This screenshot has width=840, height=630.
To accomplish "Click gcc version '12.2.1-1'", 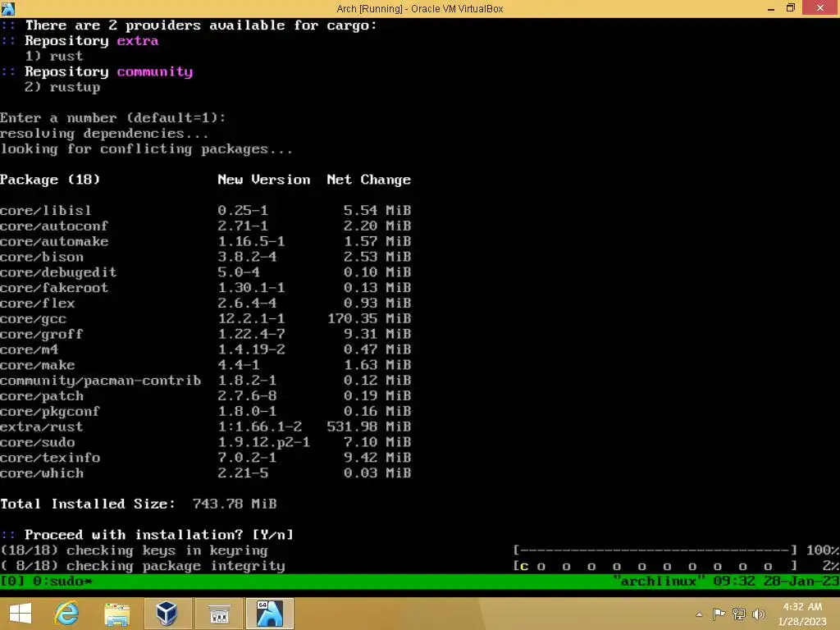I will [251, 319].
